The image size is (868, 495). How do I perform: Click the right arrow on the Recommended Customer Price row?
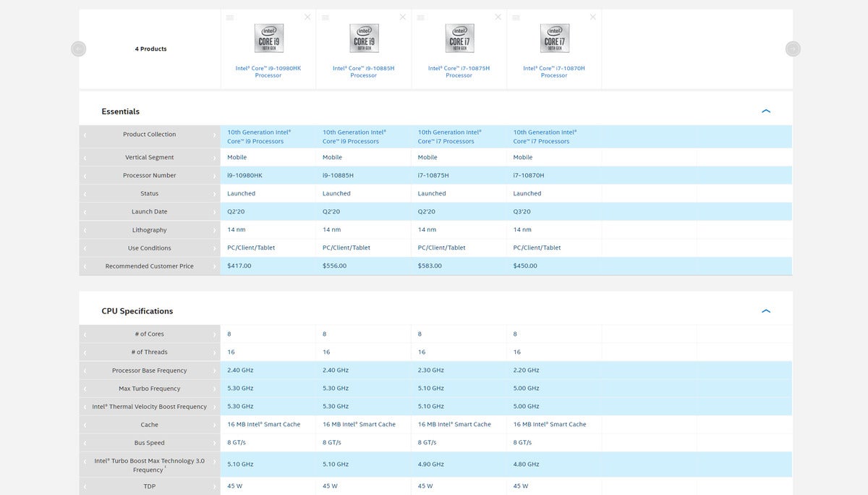tap(214, 266)
